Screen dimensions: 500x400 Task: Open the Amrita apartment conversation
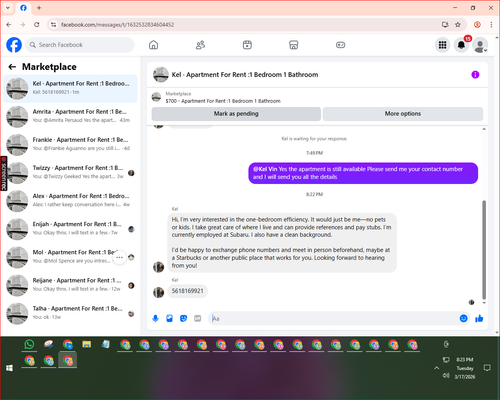point(70,116)
